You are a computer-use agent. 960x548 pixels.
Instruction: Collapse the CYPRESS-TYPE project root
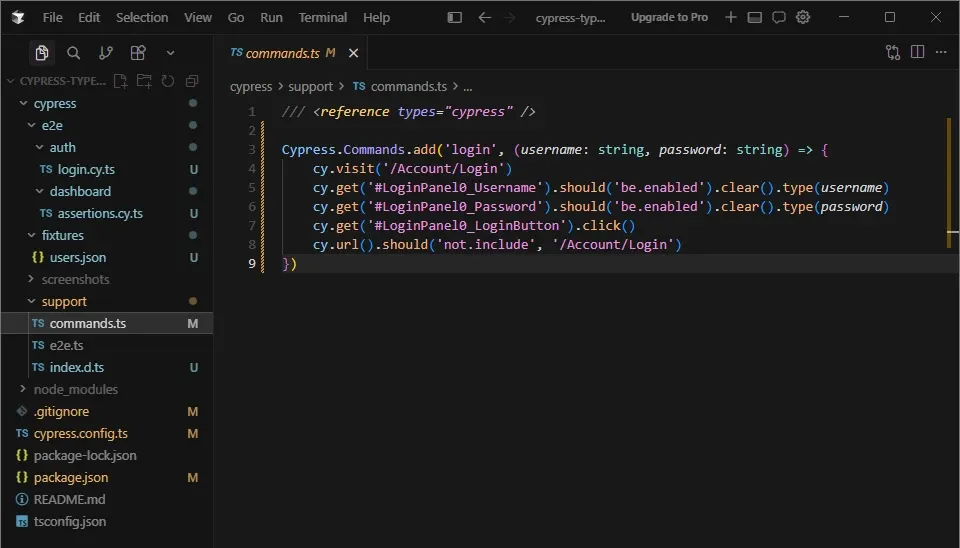pos(10,81)
